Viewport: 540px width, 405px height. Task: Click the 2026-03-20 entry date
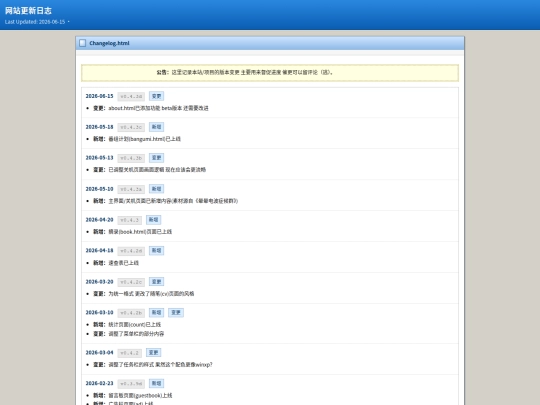[99, 282]
